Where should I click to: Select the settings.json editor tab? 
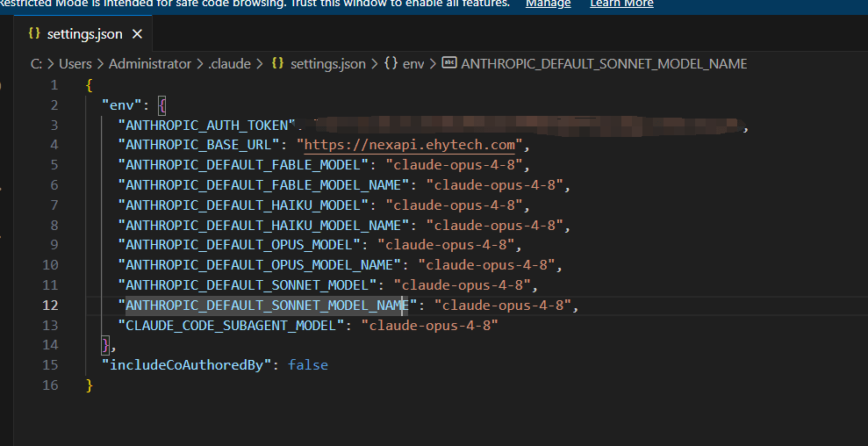[x=83, y=34]
